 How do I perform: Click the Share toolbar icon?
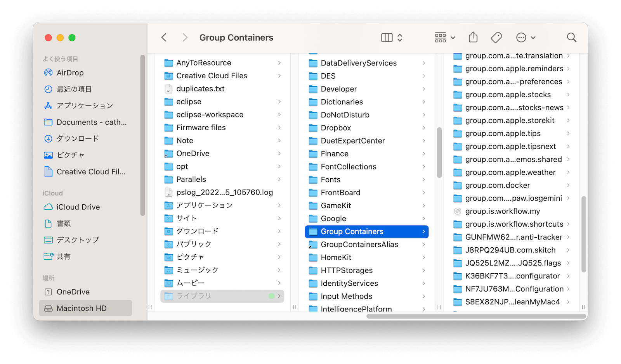tap(473, 38)
